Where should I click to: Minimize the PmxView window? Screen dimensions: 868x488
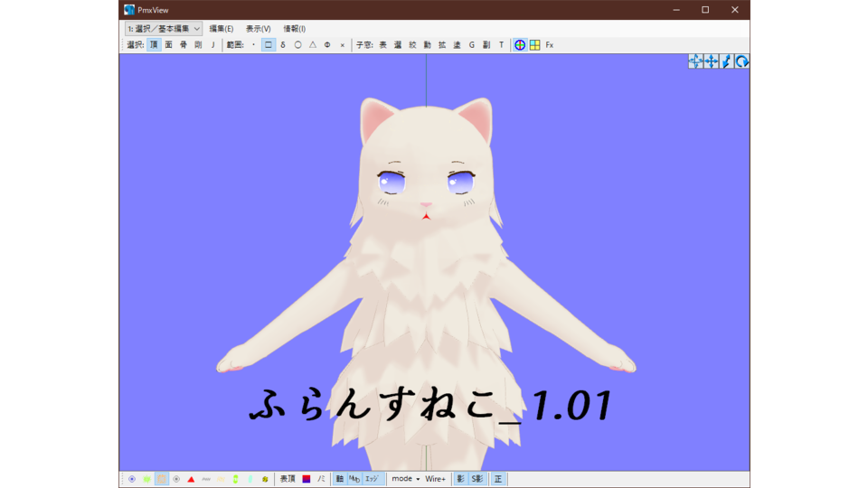pyautogui.click(x=676, y=10)
